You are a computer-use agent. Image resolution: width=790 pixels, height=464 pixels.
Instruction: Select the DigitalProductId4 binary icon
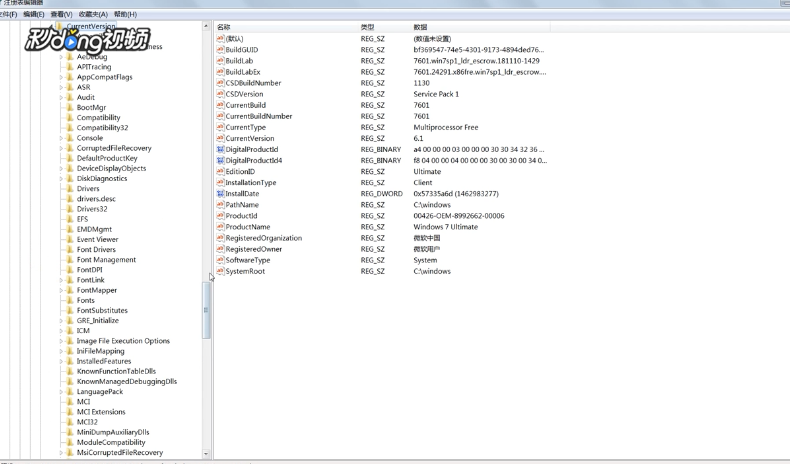tap(220, 160)
